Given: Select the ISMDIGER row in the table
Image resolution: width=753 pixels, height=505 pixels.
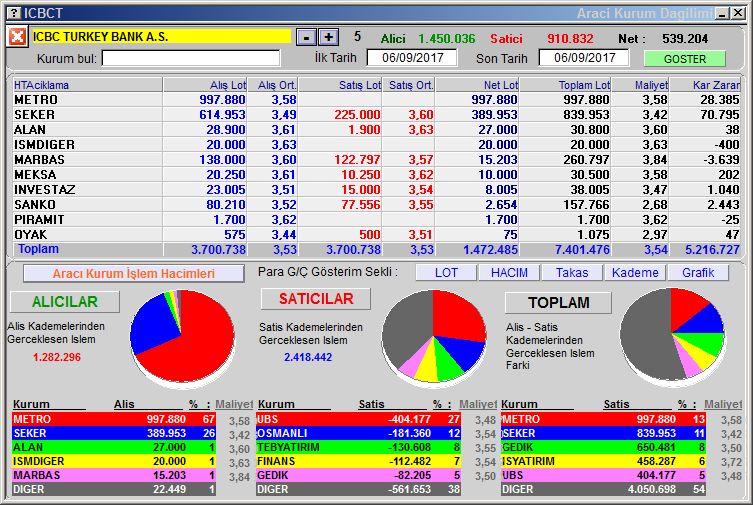Looking at the screenshot, I should (376, 144).
